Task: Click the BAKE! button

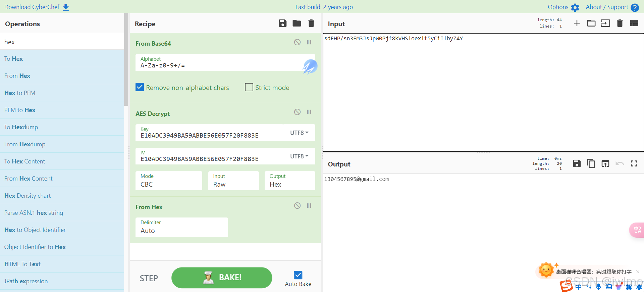Action: point(222,278)
